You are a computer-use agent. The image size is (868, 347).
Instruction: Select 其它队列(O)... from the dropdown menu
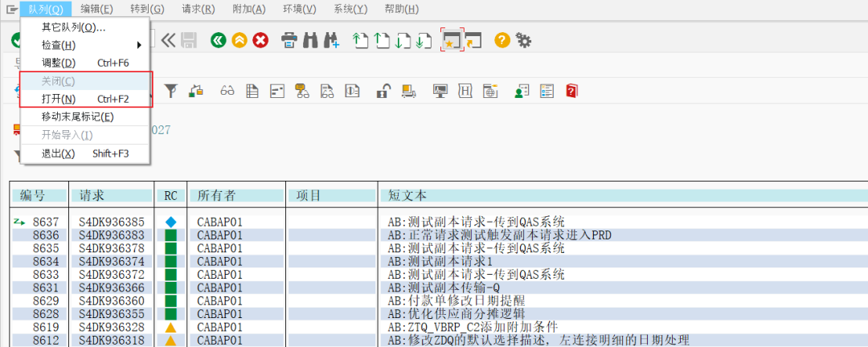(84, 27)
